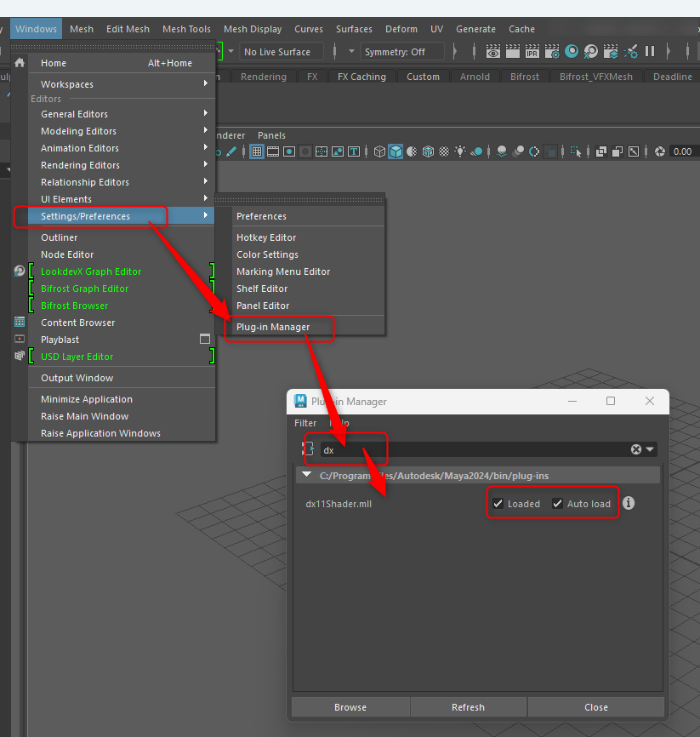Screen dimensions: 700x737
Task: Open the Light Editor icon
Action: point(630,51)
